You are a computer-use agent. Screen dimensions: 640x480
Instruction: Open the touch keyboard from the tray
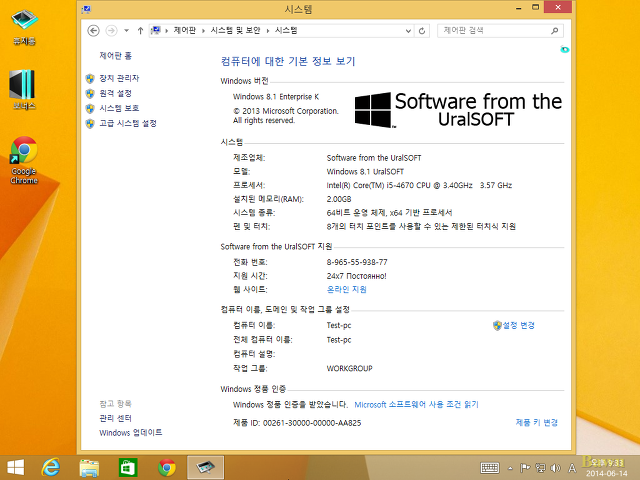click(490, 468)
